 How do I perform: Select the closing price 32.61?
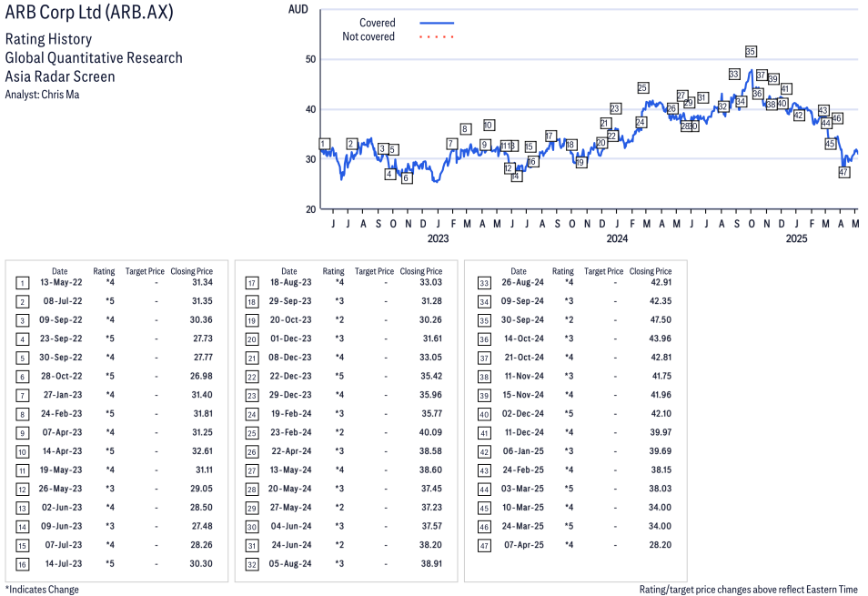[x=202, y=451]
